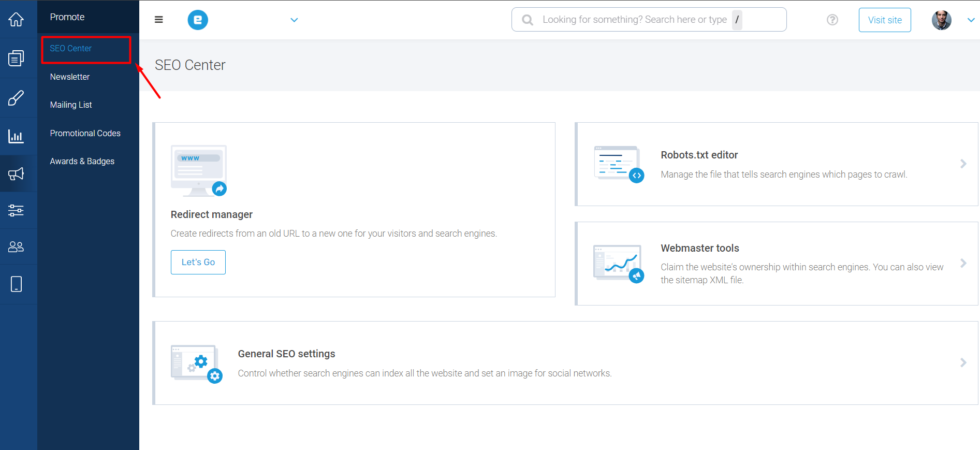Open the Users icon in sidebar
The height and width of the screenshot is (450, 980).
(x=16, y=247)
